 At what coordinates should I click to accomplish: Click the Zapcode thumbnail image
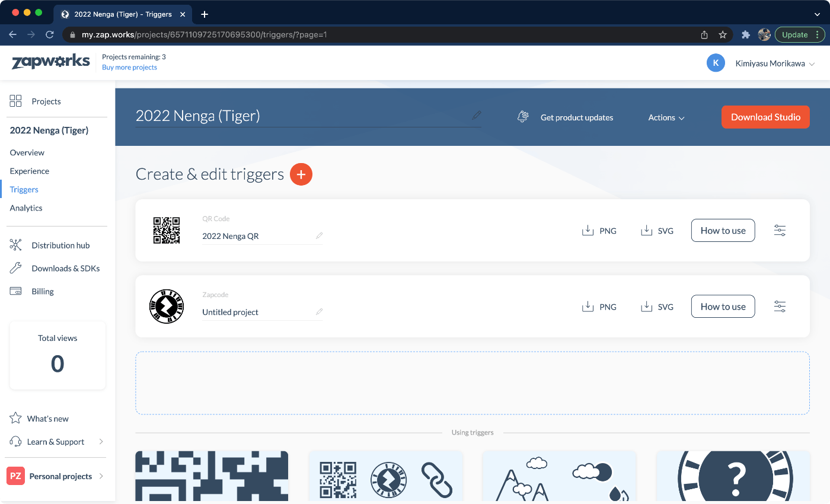coord(167,307)
